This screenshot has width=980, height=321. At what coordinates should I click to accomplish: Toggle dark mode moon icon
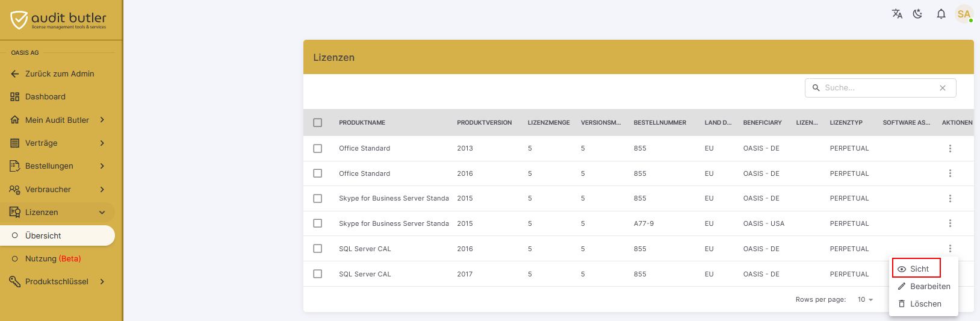(918, 14)
